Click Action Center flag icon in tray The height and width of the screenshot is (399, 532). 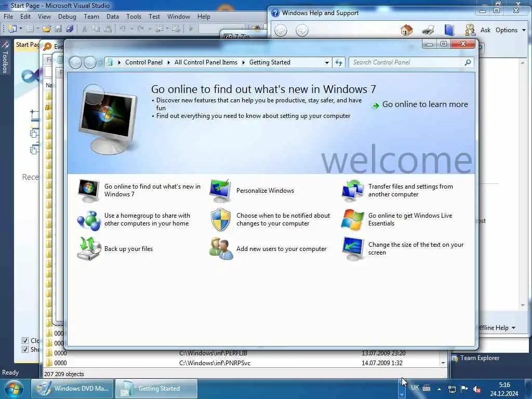464,389
